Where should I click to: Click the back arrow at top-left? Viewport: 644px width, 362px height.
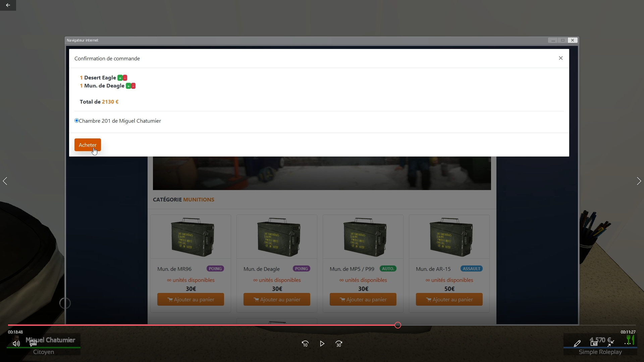click(8, 5)
